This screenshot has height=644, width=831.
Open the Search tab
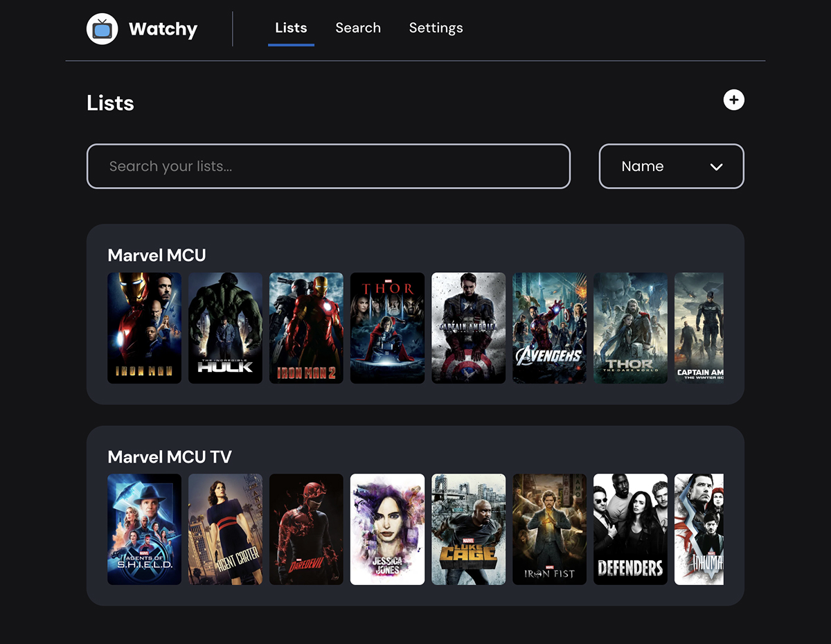pos(358,28)
